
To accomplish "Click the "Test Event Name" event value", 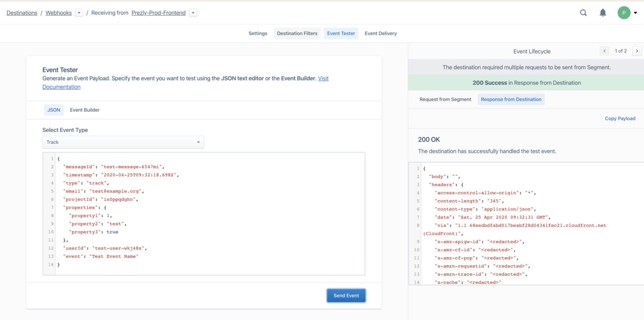I will [114, 257].
